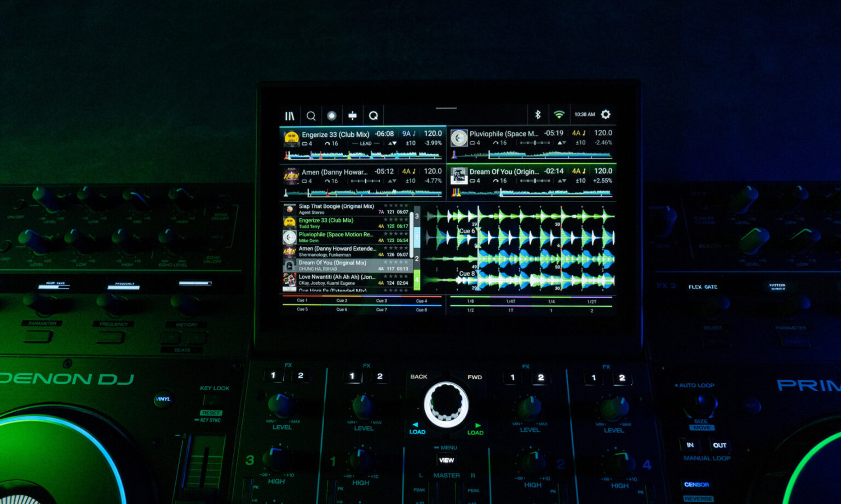Adjust pitch arrows on Pluviophile deck
Viewport: 841px width, 504px height.
tap(562, 143)
